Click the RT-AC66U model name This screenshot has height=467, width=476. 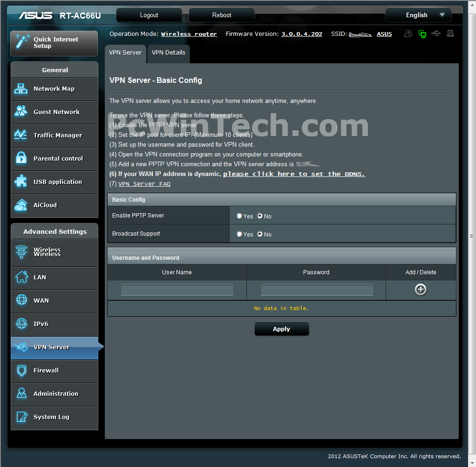pyautogui.click(x=80, y=15)
